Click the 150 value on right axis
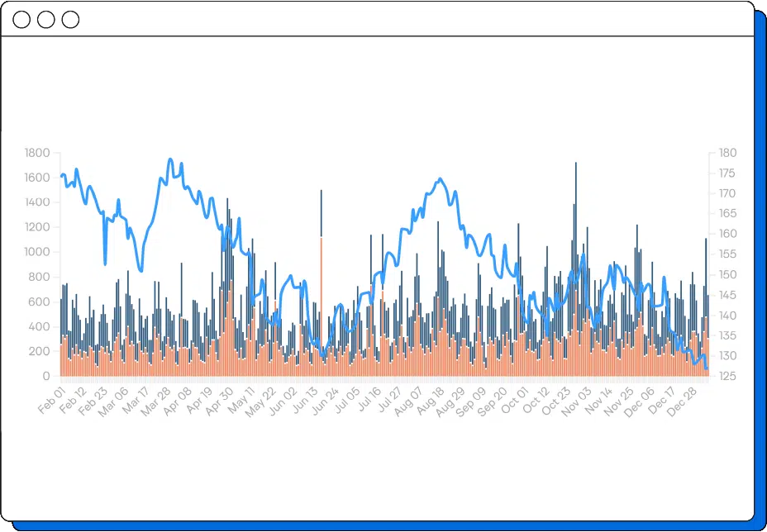767x532 pixels. pos(728,275)
